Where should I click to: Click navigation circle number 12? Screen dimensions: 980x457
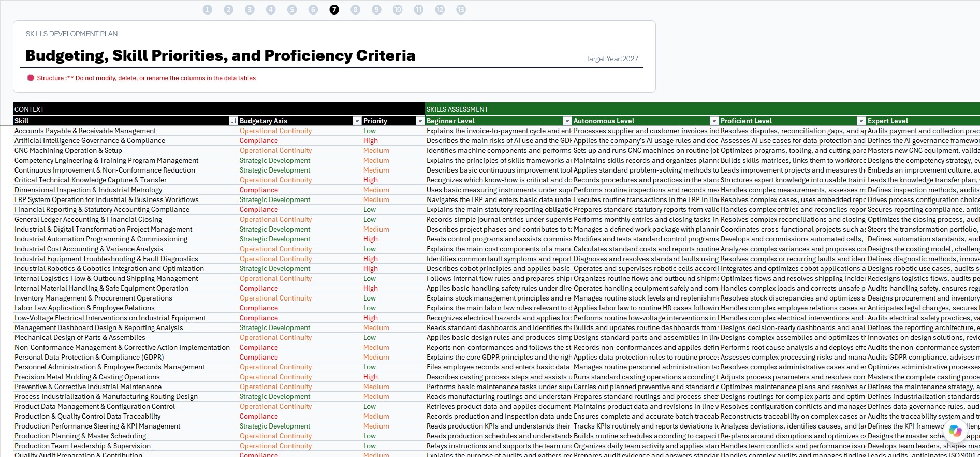click(x=440, y=10)
